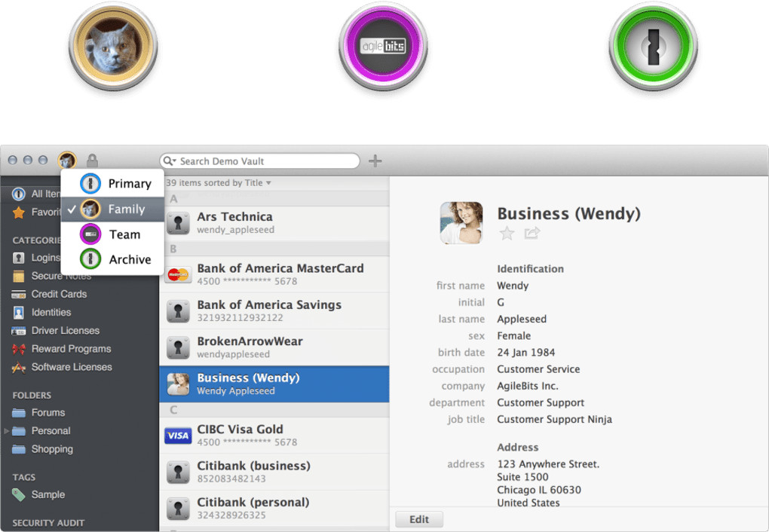Click job title Customer Support Ninja
The width and height of the screenshot is (769, 532).
click(x=554, y=419)
